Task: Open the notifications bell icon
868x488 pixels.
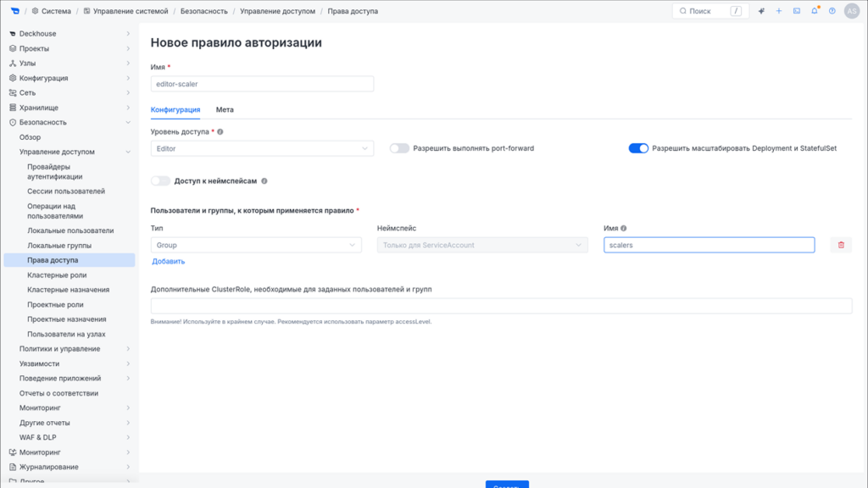Action: point(815,11)
